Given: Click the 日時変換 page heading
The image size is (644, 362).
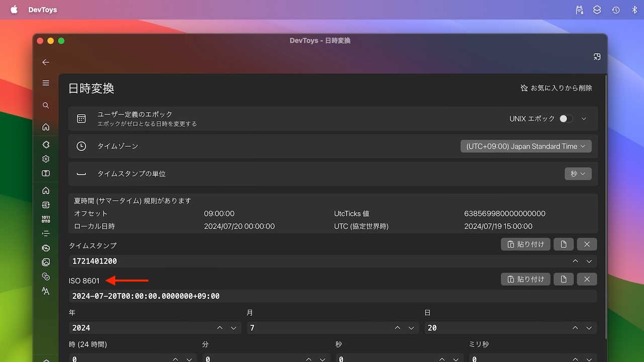Looking at the screenshot, I should tap(92, 88).
